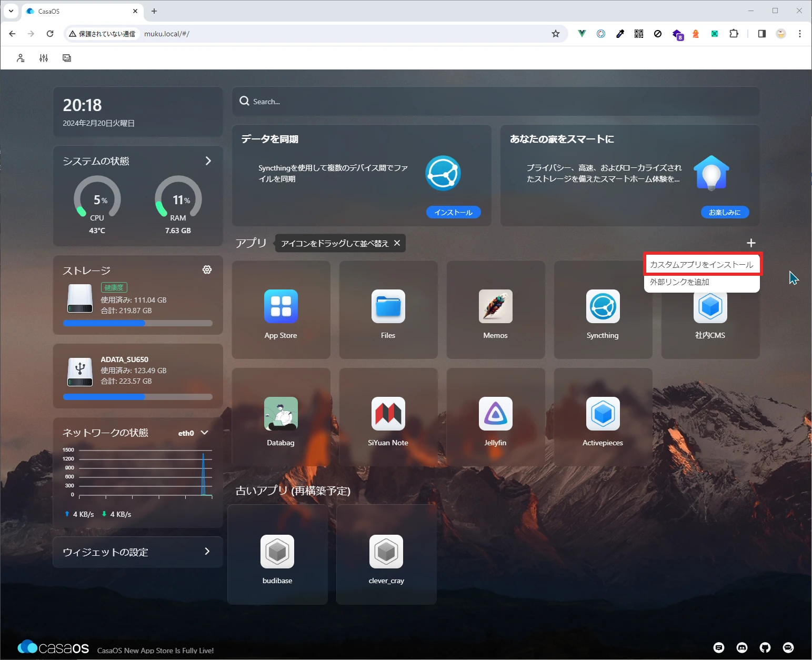Bookmark this page with the star icon
812x660 pixels.
[x=556, y=34]
